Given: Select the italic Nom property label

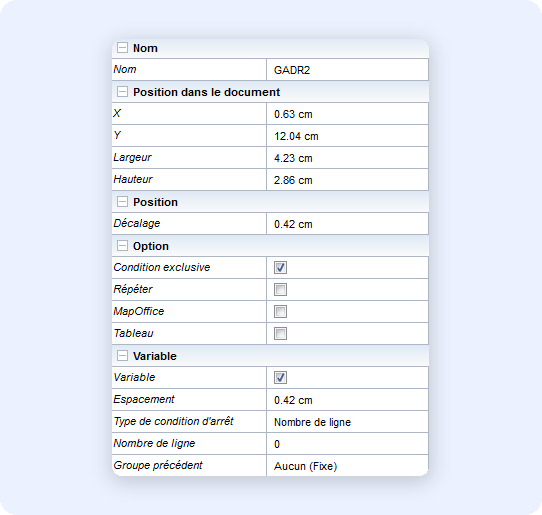Looking at the screenshot, I should click(x=125, y=69).
